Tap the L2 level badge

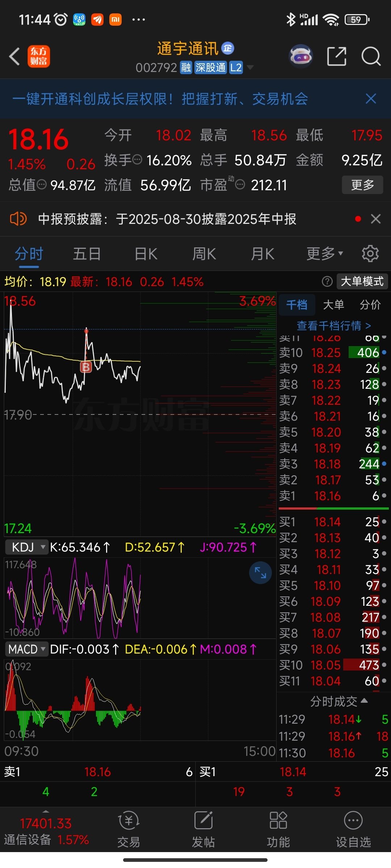click(x=236, y=68)
